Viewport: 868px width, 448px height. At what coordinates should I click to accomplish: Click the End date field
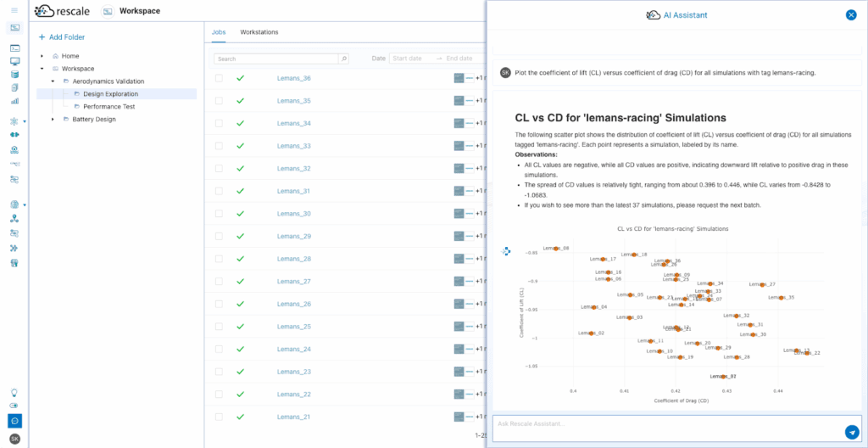pos(459,59)
